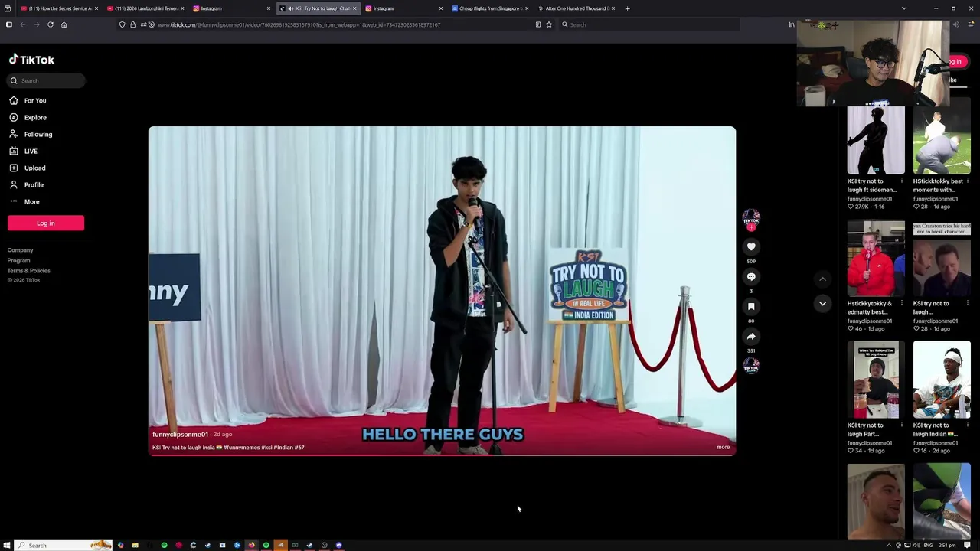Click the Windows taskbar Search box

point(64,545)
